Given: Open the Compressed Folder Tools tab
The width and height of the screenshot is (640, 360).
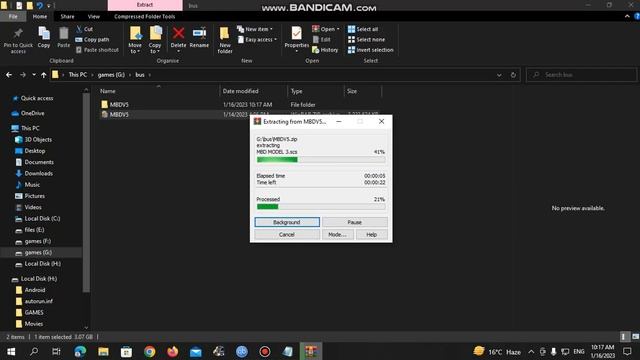Looking at the screenshot, I should [x=144, y=16].
